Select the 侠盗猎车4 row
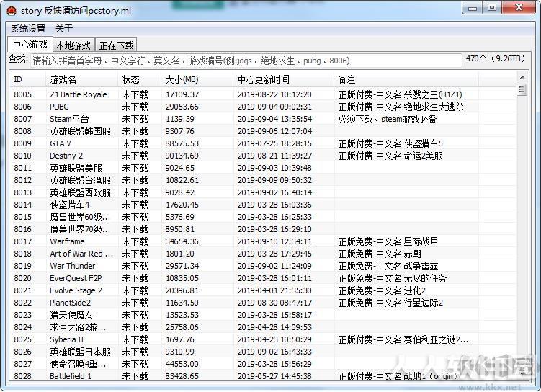This screenshot has height=392, width=541. (263, 205)
